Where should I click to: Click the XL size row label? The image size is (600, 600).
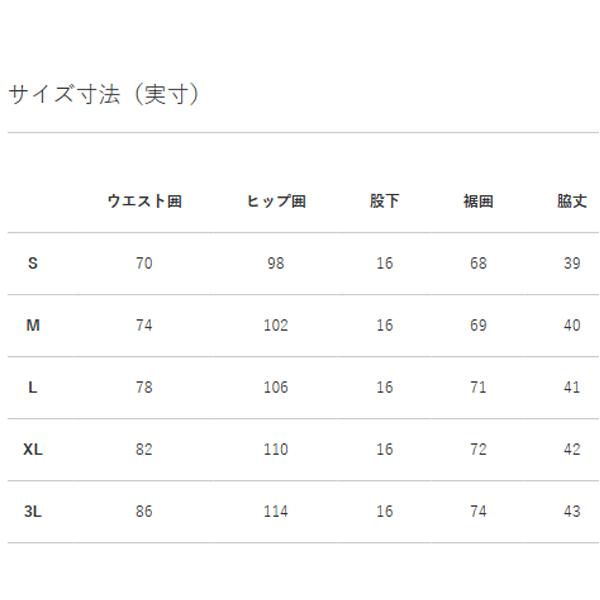coord(33,449)
